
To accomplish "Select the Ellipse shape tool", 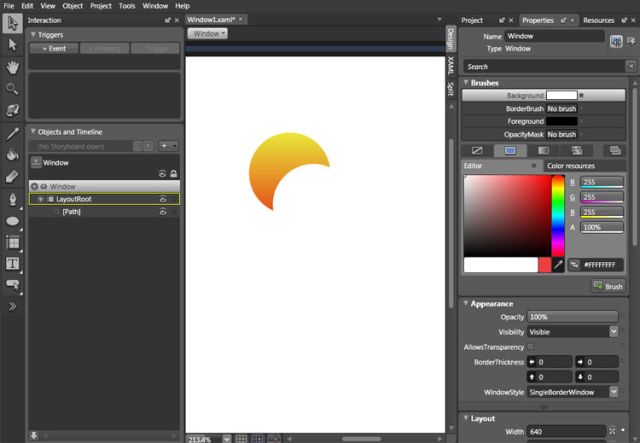I will pyautogui.click(x=12, y=221).
